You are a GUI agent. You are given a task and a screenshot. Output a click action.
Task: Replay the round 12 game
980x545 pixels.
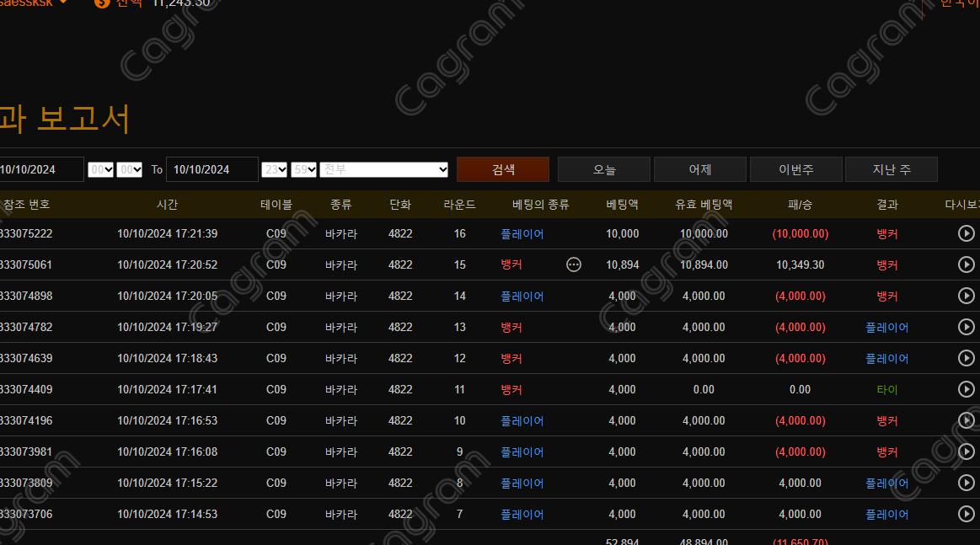pyautogui.click(x=967, y=358)
